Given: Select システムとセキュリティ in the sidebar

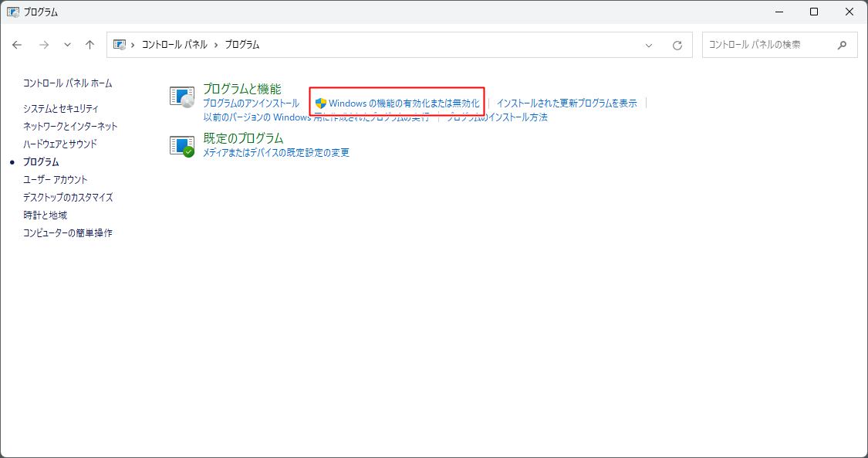Looking at the screenshot, I should coord(61,109).
